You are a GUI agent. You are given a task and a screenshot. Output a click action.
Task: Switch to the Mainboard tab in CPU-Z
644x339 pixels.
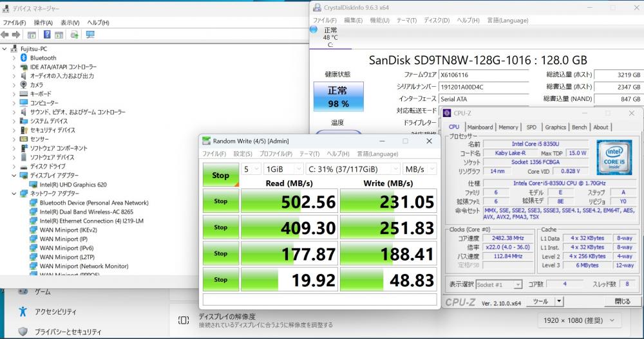[480, 127]
